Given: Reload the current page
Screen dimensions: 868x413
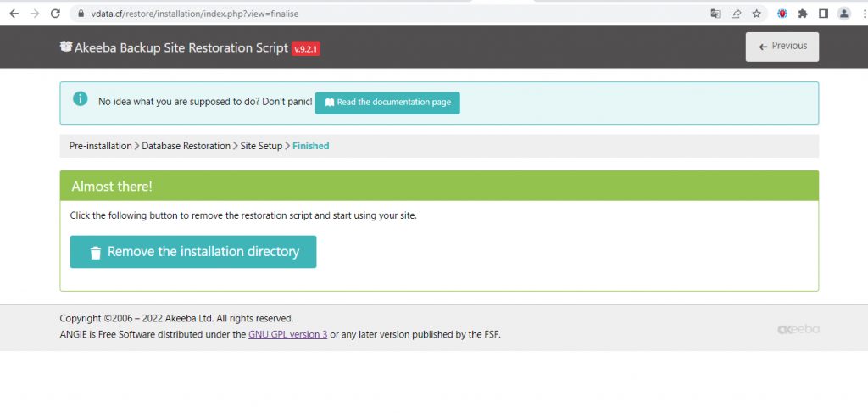Looking at the screenshot, I should [x=56, y=14].
